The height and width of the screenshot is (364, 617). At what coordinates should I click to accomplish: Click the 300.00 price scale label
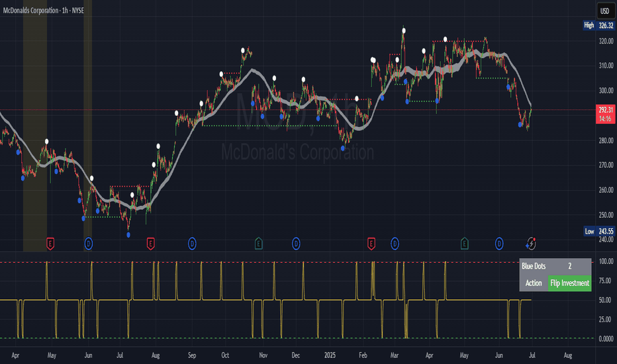[606, 90]
